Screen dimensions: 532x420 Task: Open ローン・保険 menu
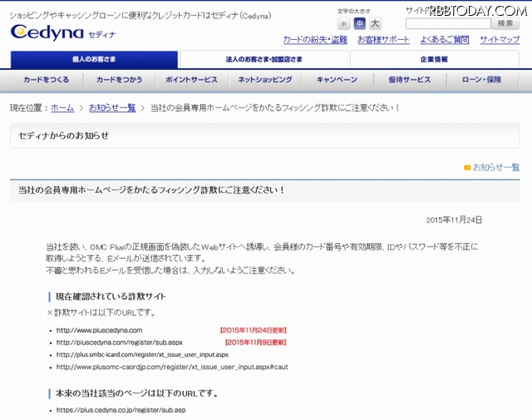point(482,80)
